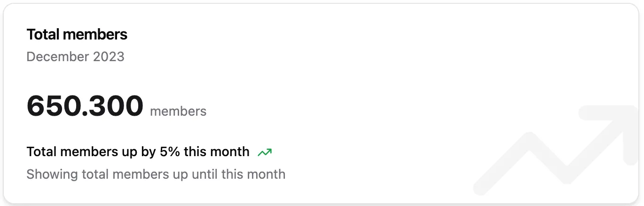Click the word Total in the card title
644x206 pixels.
point(43,34)
